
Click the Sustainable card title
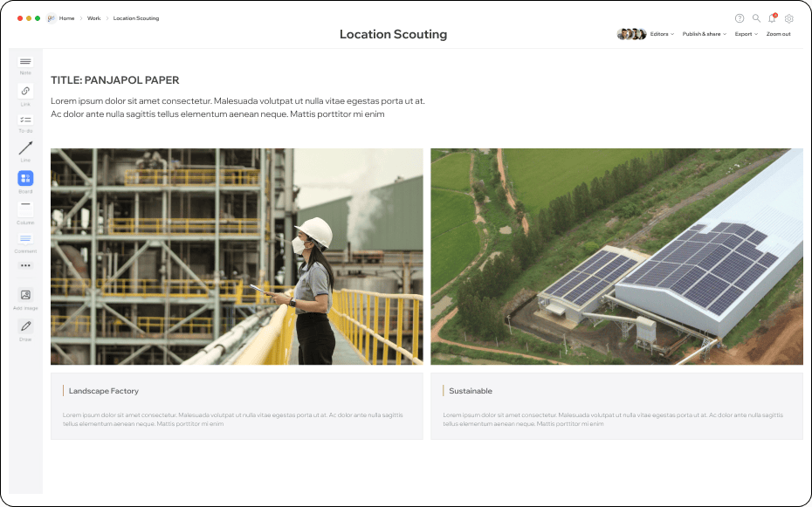[x=471, y=391]
